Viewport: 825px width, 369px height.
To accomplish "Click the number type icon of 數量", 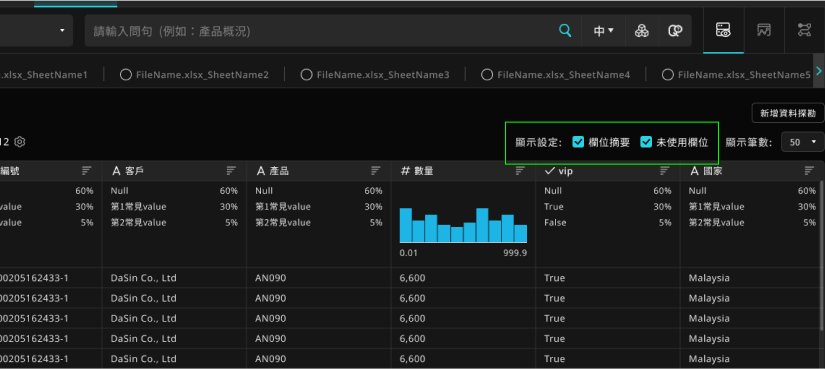I will point(405,171).
